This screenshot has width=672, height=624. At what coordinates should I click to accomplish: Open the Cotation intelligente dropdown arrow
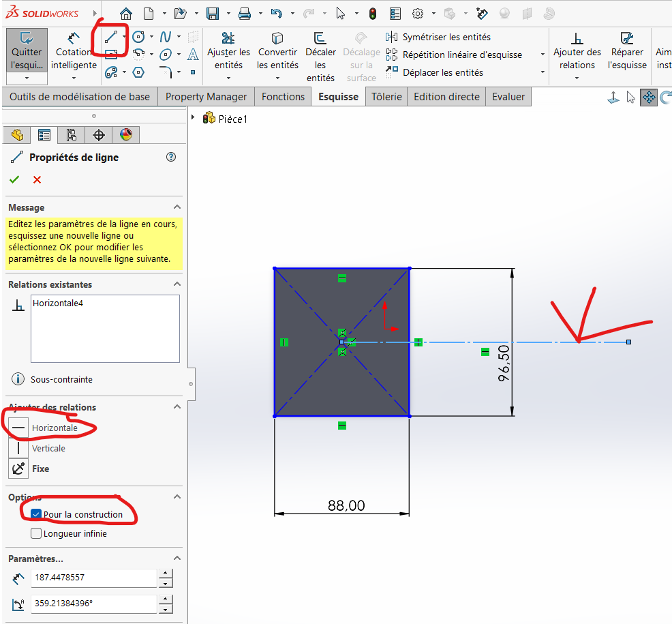(x=74, y=78)
